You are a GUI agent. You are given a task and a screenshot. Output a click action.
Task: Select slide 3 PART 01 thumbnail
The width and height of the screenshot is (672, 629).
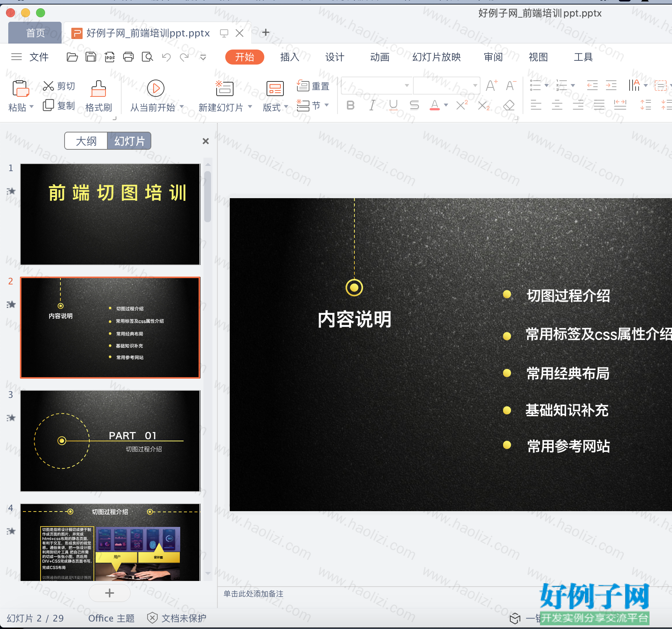[110, 441]
